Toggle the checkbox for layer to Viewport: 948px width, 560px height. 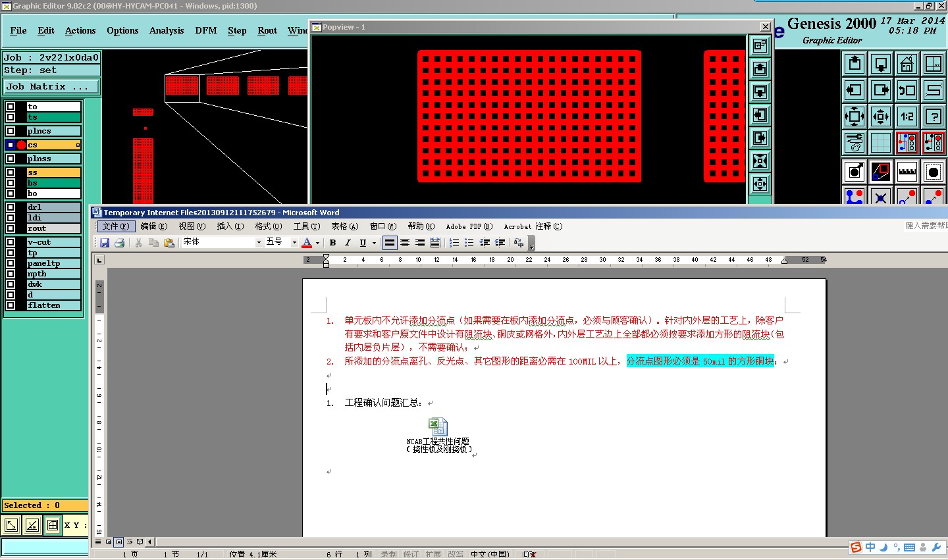[x=11, y=107]
